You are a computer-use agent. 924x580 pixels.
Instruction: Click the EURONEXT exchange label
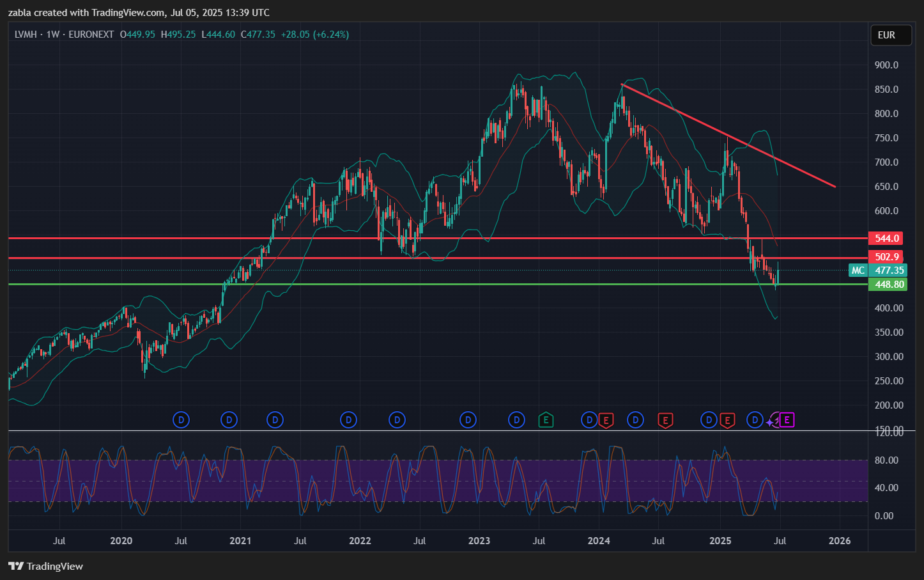point(91,35)
